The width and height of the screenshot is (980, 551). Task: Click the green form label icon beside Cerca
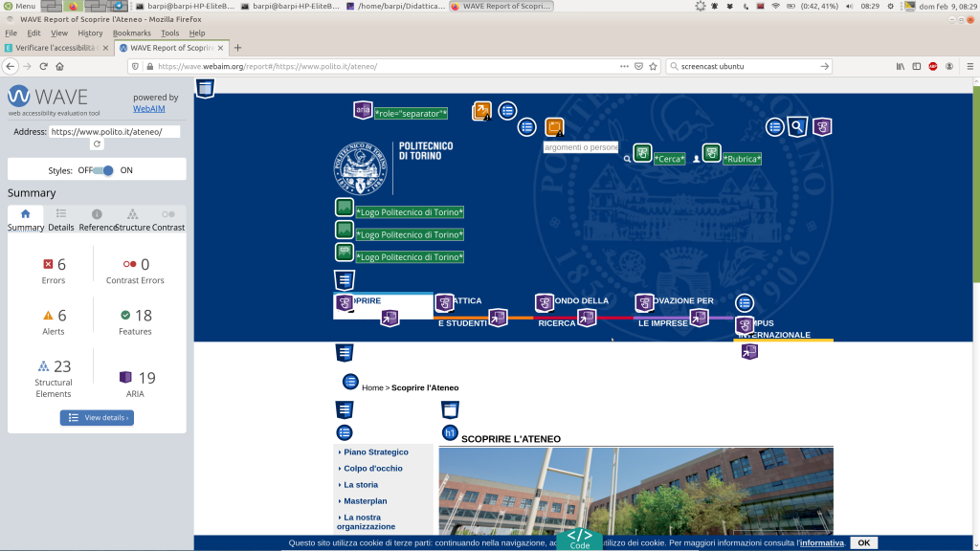642,153
